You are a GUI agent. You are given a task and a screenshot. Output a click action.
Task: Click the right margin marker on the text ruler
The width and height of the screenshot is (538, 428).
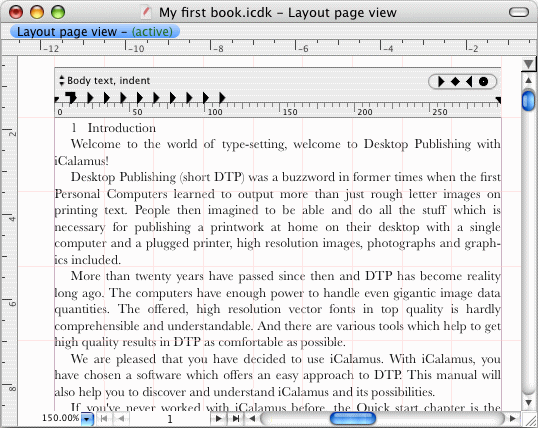(498, 100)
